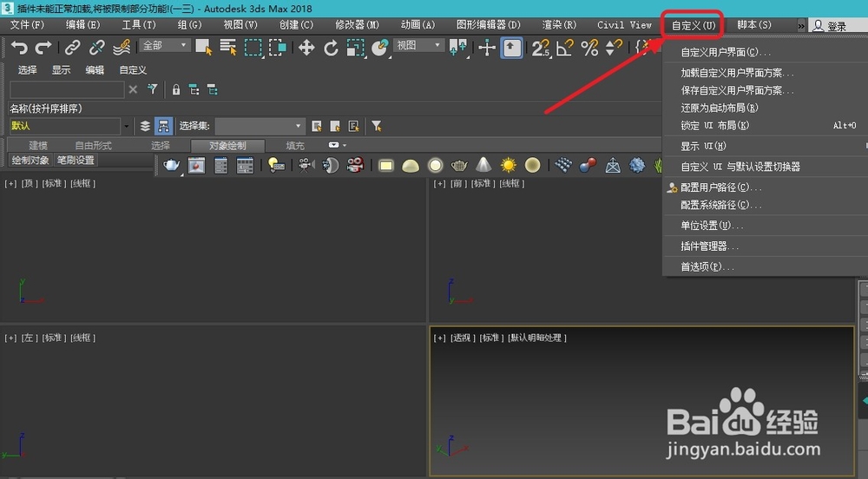Switch to the 自由形式 ribbon tab
Viewport: 868px width, 479px height.
tap(93, 146)
